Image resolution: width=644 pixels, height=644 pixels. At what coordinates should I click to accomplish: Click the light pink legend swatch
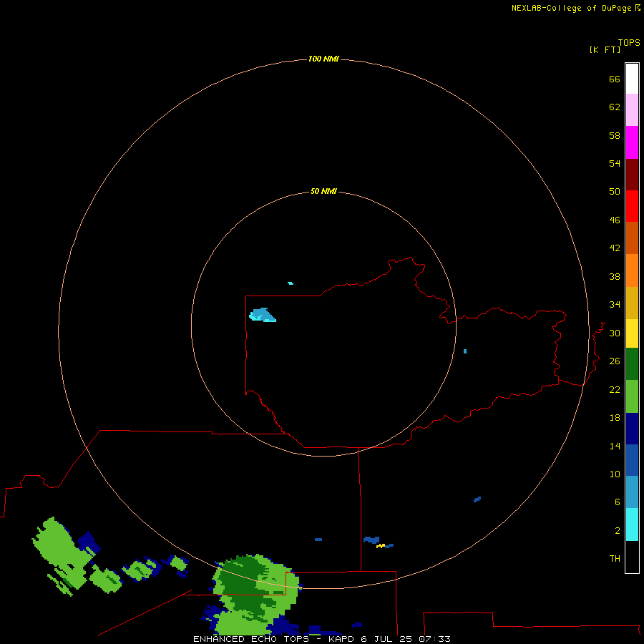632,110
